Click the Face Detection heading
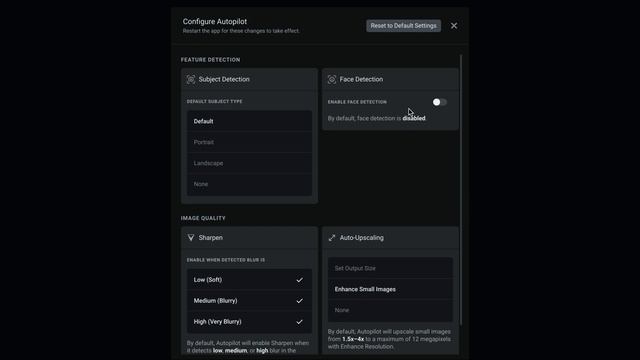Viewport: 640px width, 360px height. [x=361, y=79]
